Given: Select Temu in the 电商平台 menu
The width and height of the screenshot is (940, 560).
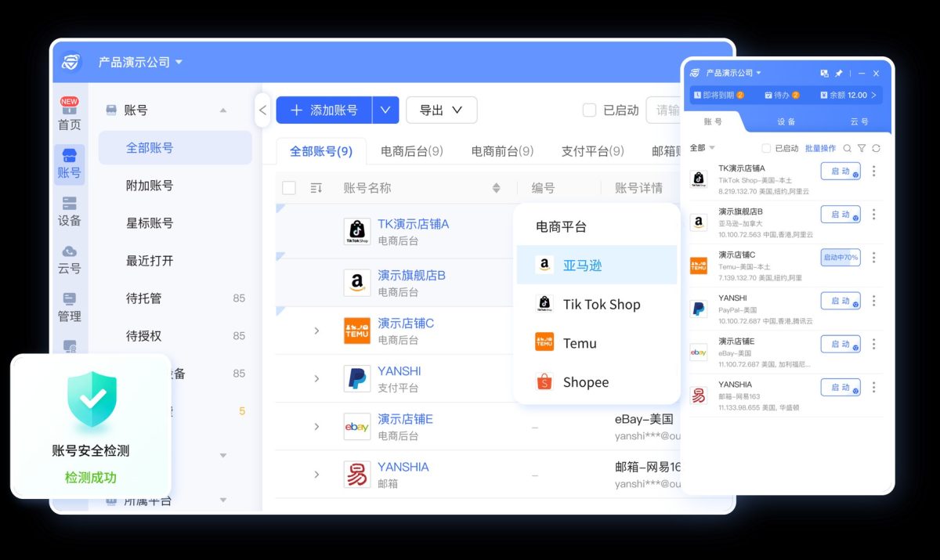Looking at the screenshot, I should (597, 343).
